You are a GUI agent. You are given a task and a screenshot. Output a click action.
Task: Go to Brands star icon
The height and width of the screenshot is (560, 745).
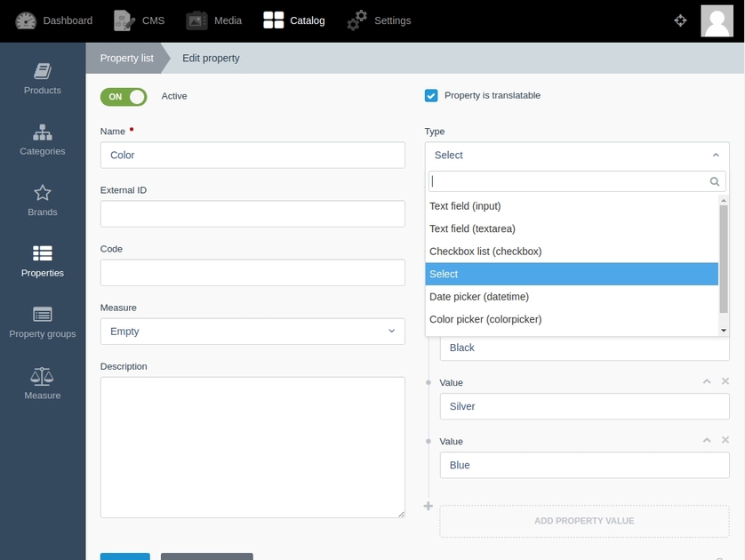(x=43, y=193)
